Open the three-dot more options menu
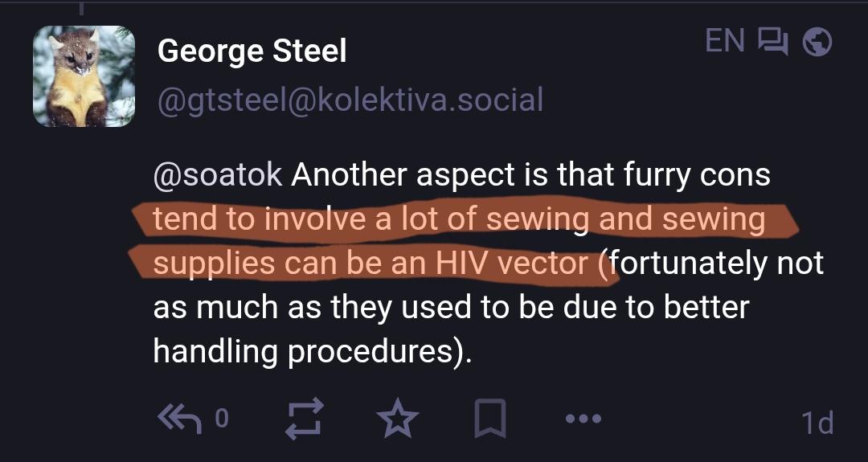The image size is (868, 462). (x=583, y=419)
